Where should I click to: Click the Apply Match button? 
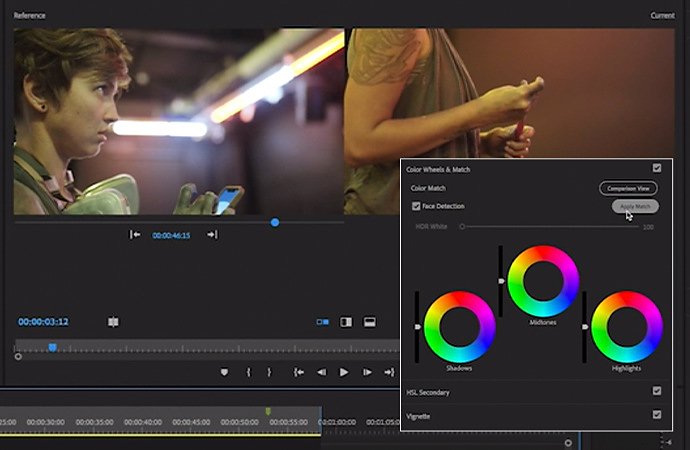click(635, 206)
